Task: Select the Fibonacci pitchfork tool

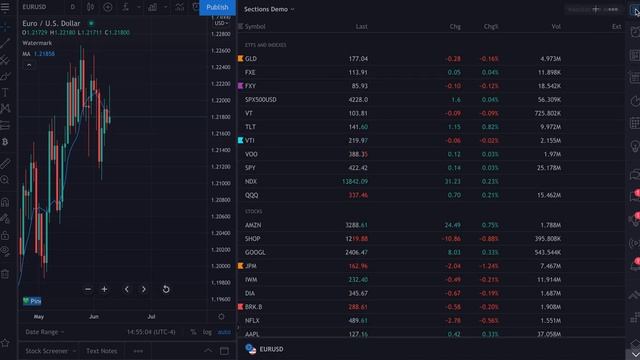Action: [x=5, y=60]
